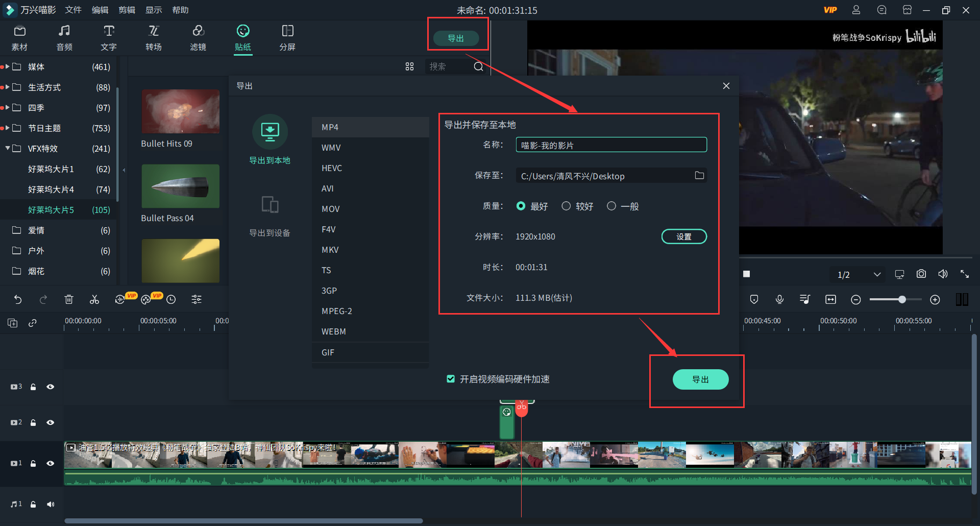
Task: Click the undo arrow above the timeline
Action: (18, 299)
